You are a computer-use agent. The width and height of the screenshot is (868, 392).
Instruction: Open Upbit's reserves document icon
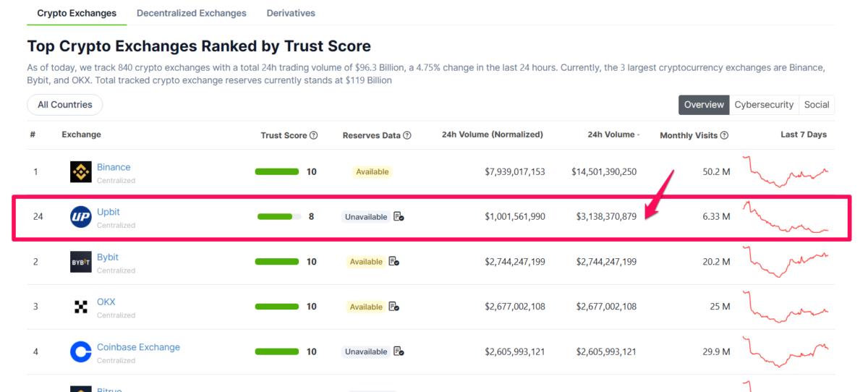pos(399,217)
